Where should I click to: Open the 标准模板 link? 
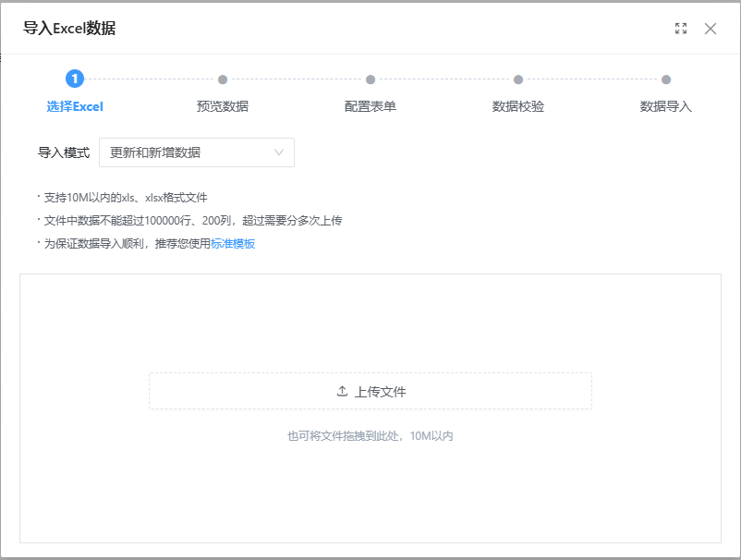click(x=233, y=244)
